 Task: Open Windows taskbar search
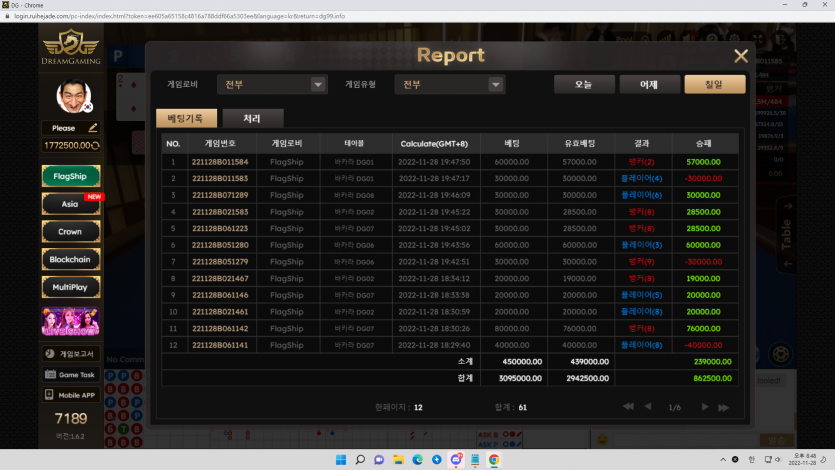(x=360, y=459)
